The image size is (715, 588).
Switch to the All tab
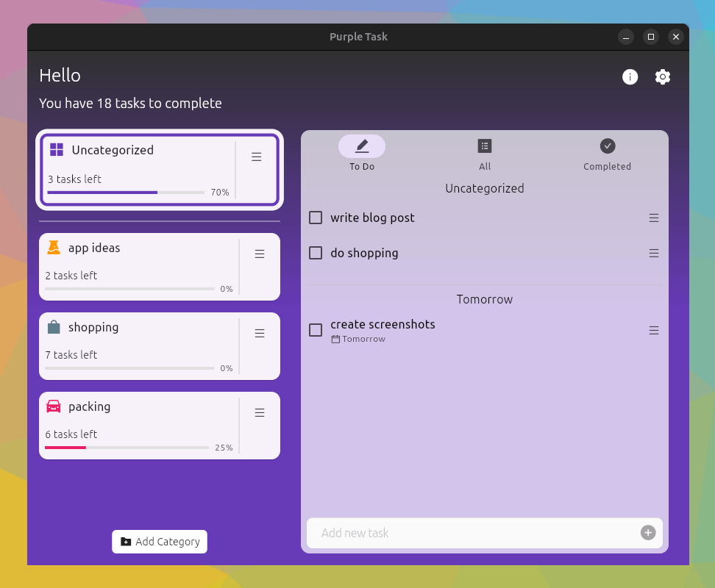click(484, 153)
